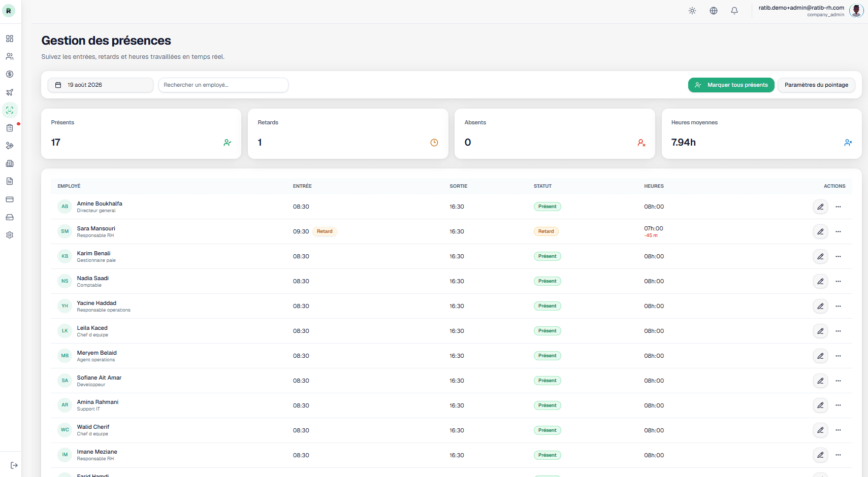Click the green R logo at top left
This screenshot has height=477, width=868.
(x=9, y=11)
